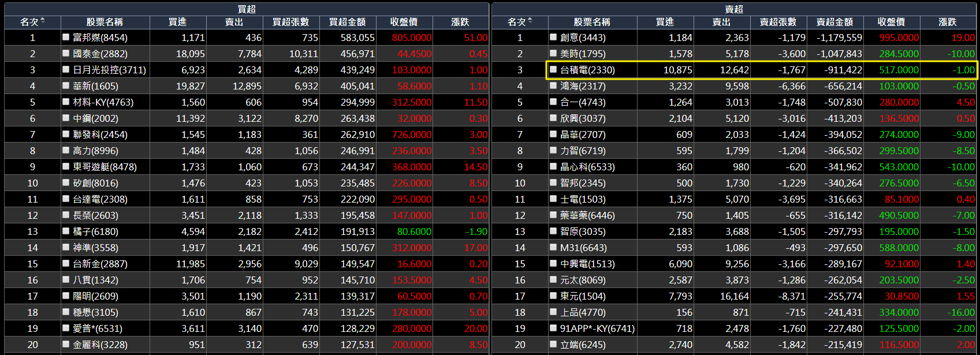
Task: Select the 買超 section title
Action: coord(247,9)
